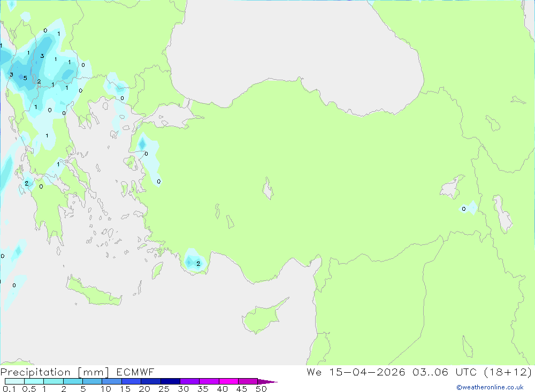
Task: Click the 2–5 mm legend color swatch
Action: point(73,381)
